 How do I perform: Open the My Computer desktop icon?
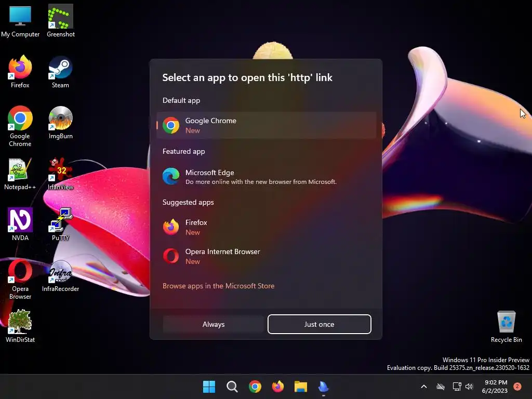(20, 21)
